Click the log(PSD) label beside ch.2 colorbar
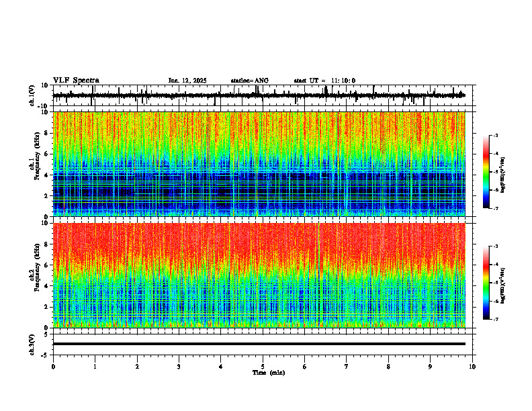 click(x=503, y=285)
